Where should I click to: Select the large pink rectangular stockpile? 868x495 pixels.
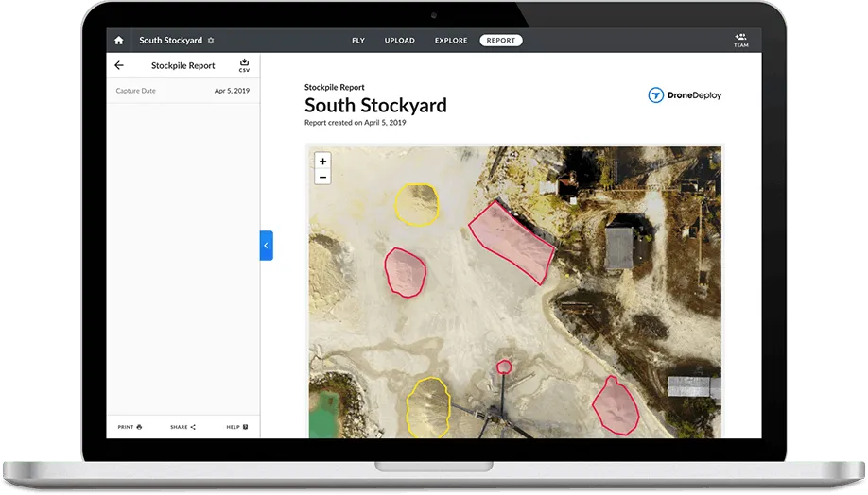pos(512,242)
